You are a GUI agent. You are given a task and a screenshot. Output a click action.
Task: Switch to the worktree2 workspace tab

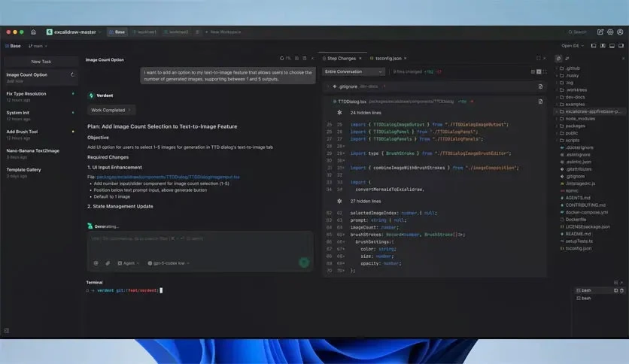click(176, 32)
